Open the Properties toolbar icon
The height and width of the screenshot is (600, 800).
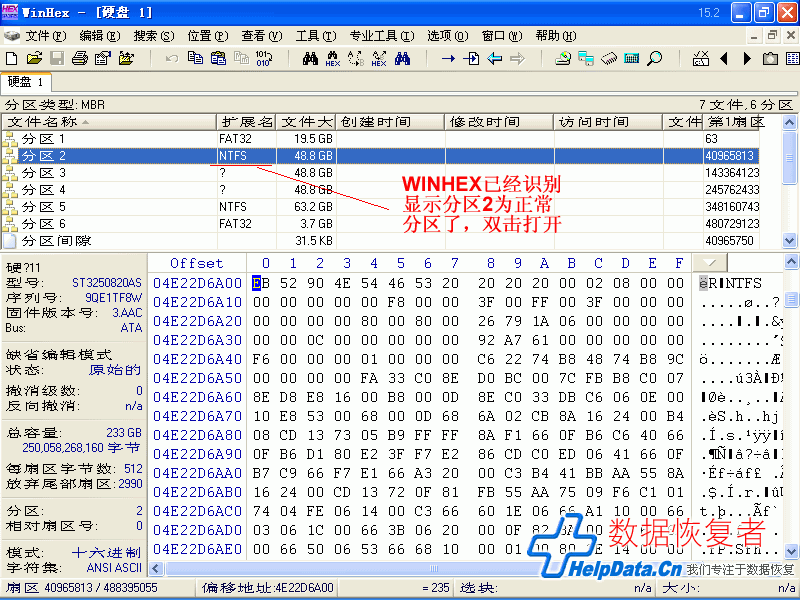103,58
